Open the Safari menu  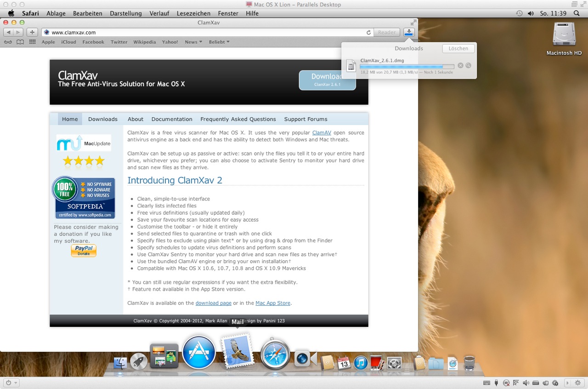30,13
